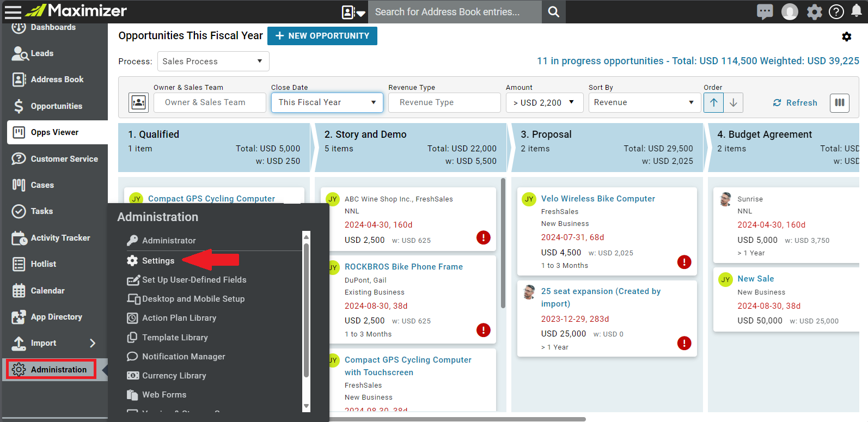Open the user profile avatar
Screen dimensions: 868x422
[790, 11]
